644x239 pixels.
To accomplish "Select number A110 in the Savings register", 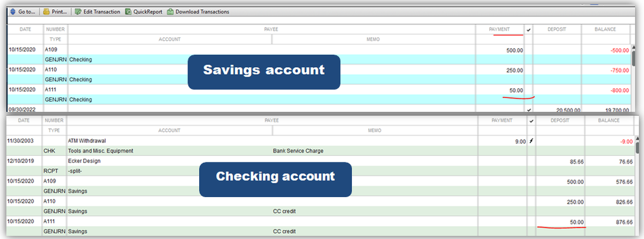I will point(50,70).
